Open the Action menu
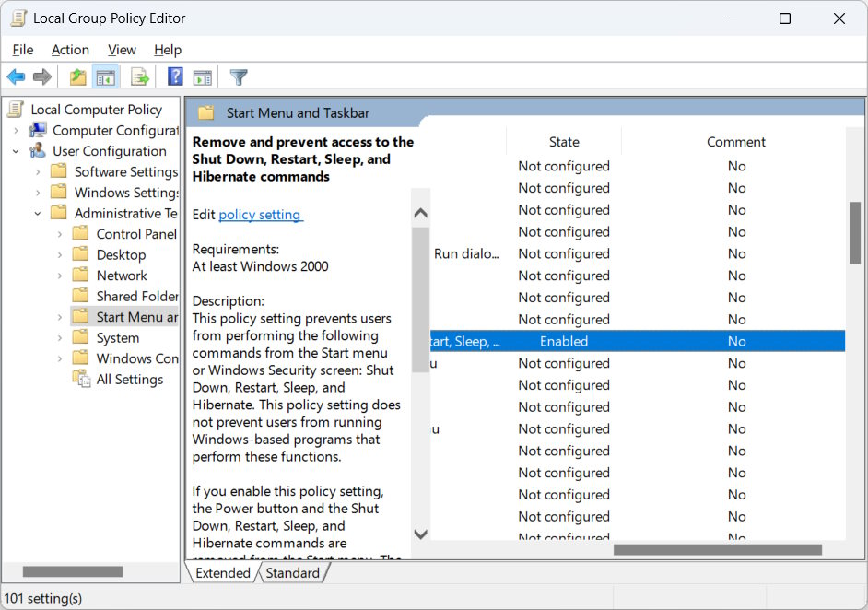 [x=70, y=50]
